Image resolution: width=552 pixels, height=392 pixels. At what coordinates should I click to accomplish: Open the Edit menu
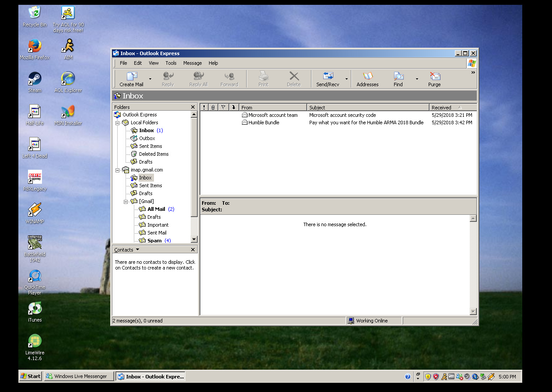coord(138,63)
